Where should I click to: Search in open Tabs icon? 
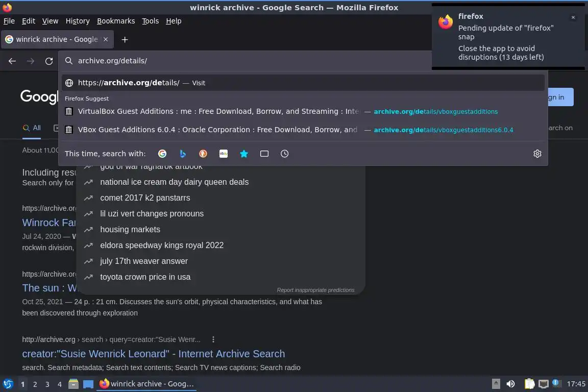[264, 154]
